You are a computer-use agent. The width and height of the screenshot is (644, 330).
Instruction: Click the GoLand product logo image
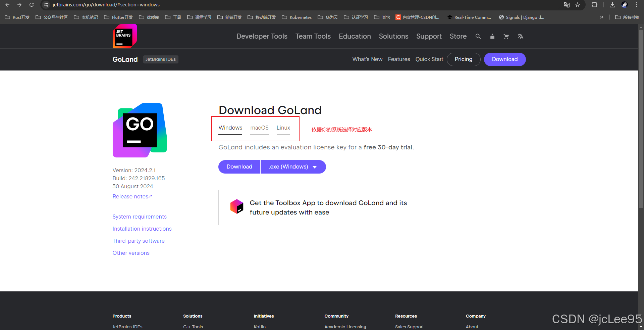tap(140, 130)
